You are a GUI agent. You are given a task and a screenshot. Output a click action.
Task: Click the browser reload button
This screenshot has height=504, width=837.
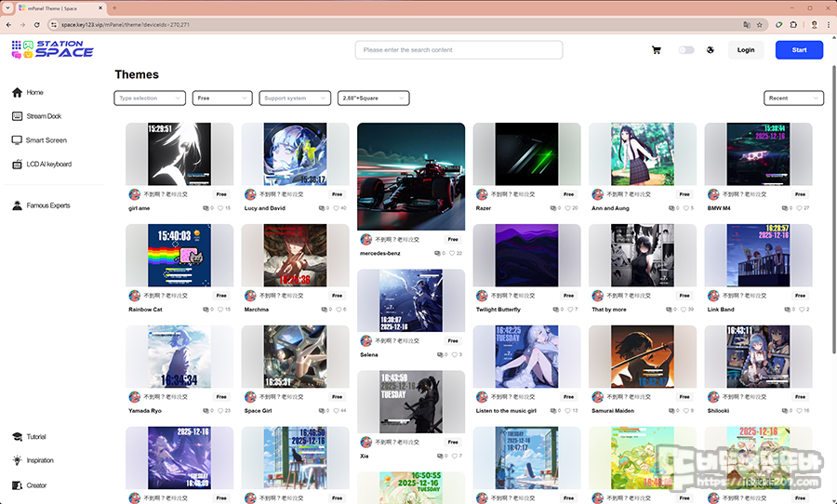point(36,24)
